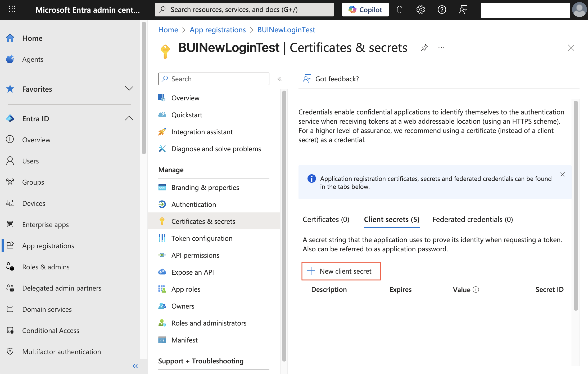Pin the Certificates & secrets page
588x374 pixels.
pos(424,48)
